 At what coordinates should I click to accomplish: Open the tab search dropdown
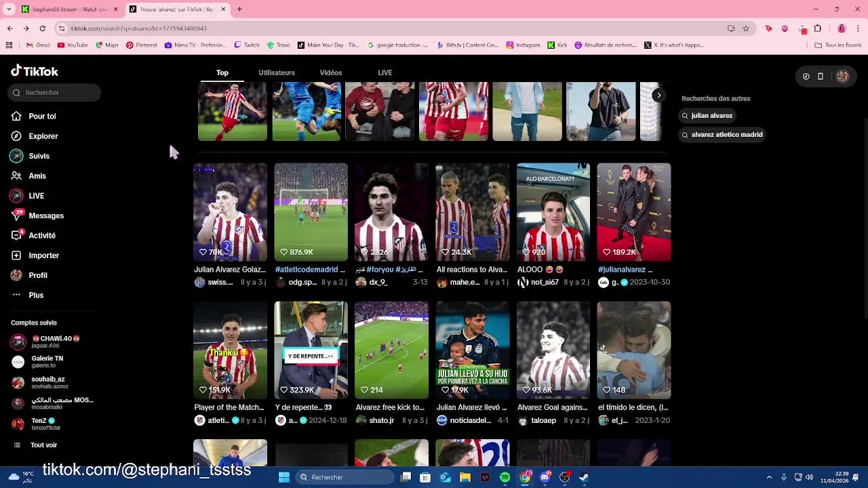9,9
